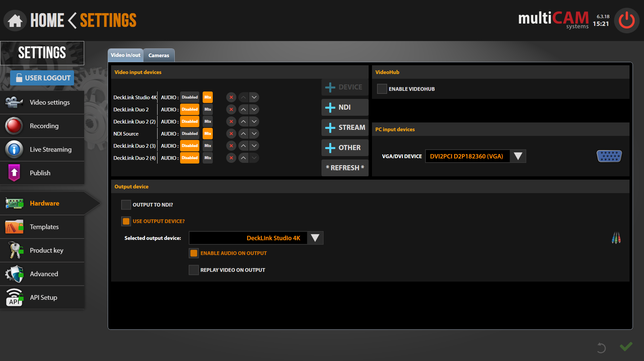Click the audio cables icon beside output device

[616, 238]
